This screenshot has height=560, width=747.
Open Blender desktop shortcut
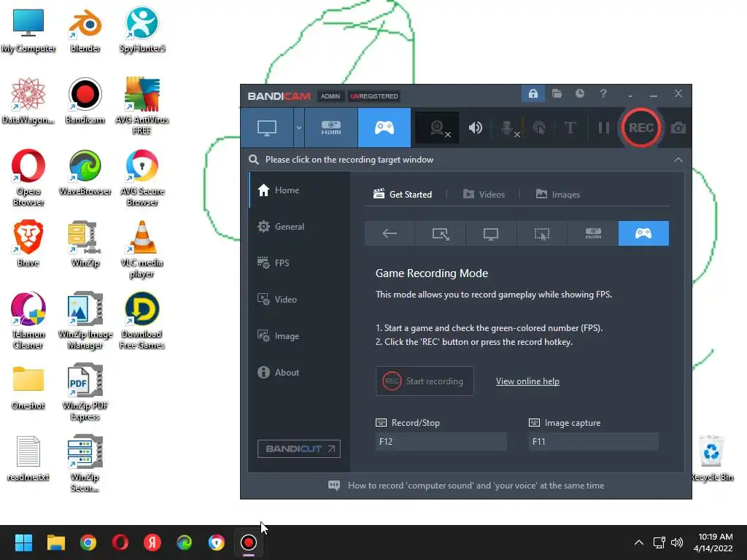85,31
